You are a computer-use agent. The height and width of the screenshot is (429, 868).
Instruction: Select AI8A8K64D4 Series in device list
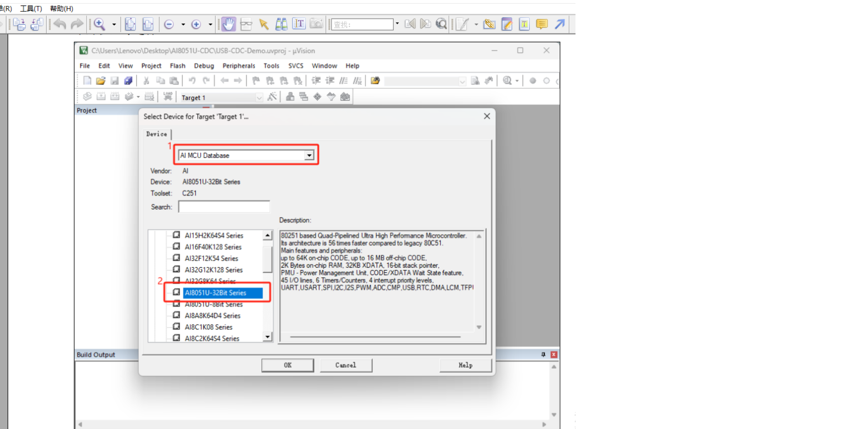pyautogui.click(x=212, y=316)
